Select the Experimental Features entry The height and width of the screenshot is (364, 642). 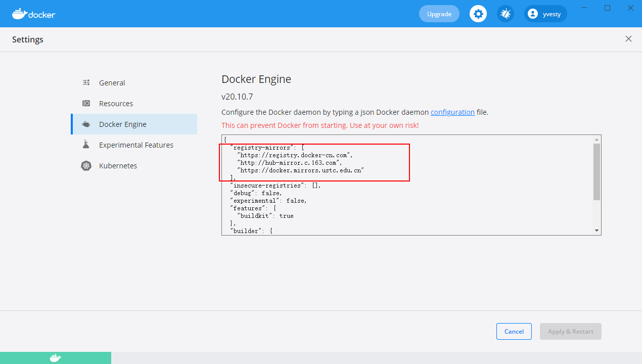point(136,145)
